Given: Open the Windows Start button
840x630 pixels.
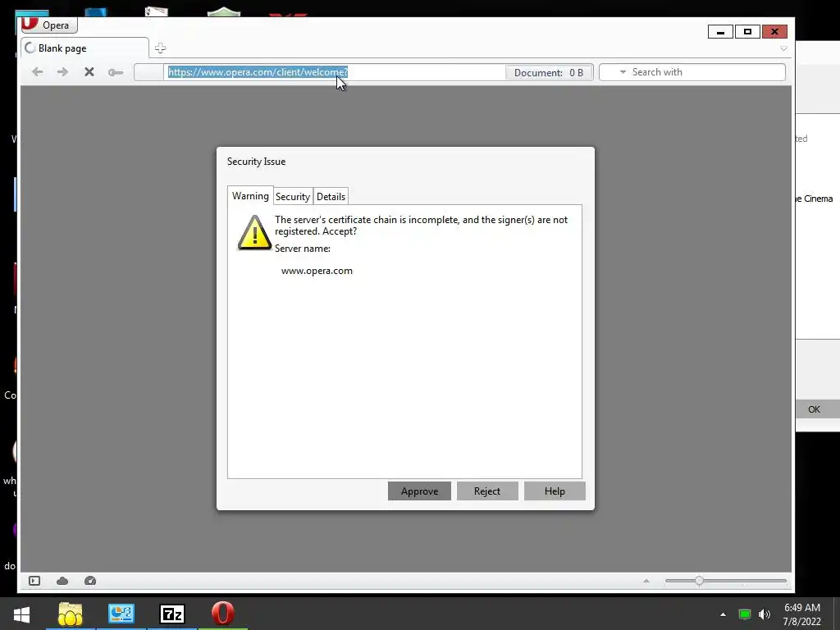Looking at the screenshot, I should (21, 614).
